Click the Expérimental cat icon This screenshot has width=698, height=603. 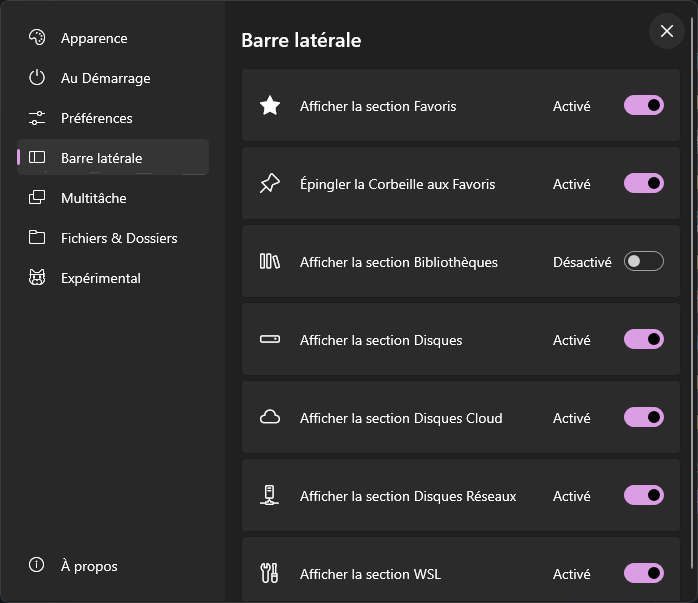[37, 277]
